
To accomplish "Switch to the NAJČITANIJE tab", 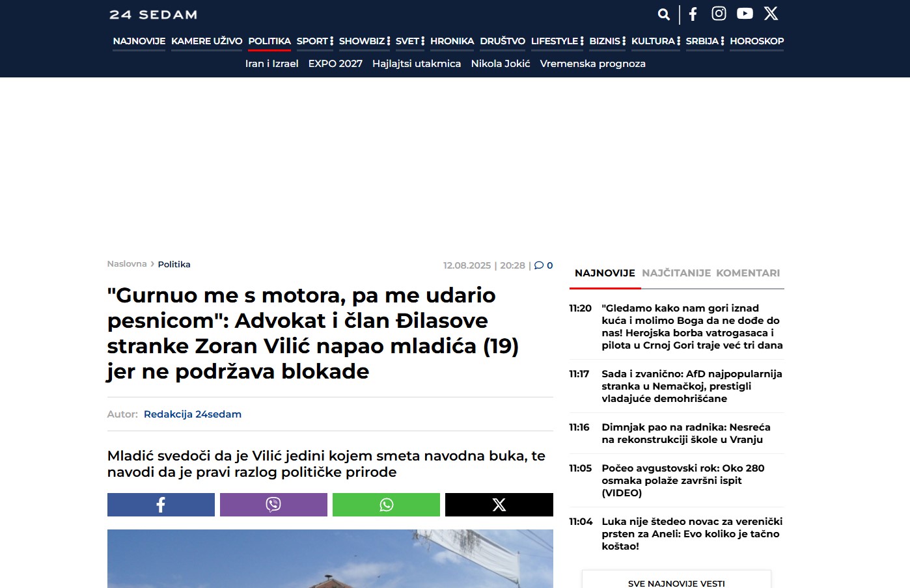I will pyautogui.click(x=676, y=273).
